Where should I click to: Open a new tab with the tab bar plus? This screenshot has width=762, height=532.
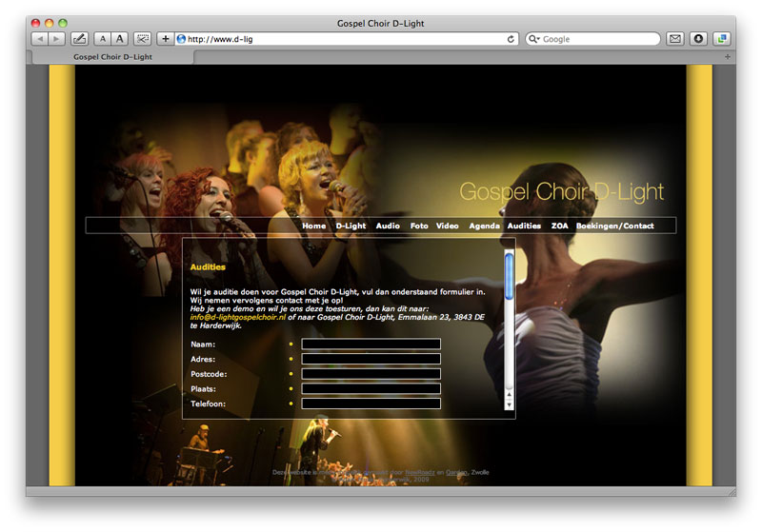(728, 57)
